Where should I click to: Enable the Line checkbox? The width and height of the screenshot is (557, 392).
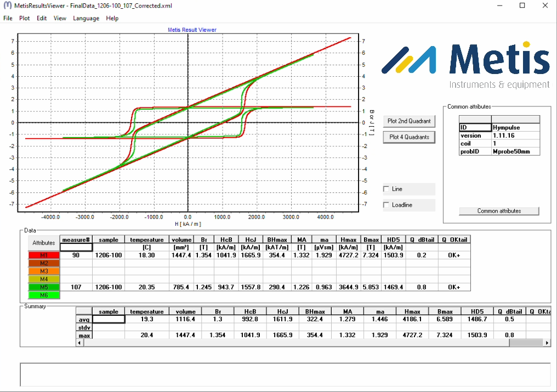[x=387, y=189]
